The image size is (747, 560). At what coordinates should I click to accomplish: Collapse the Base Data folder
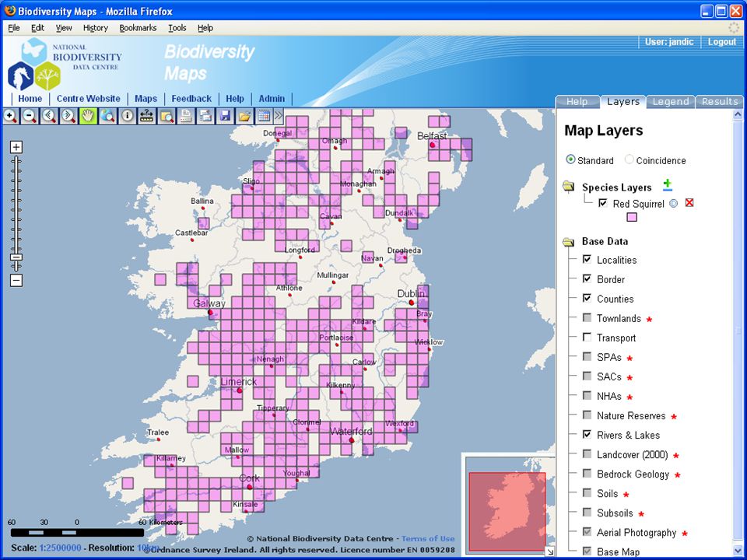click(x=568, y=242)
